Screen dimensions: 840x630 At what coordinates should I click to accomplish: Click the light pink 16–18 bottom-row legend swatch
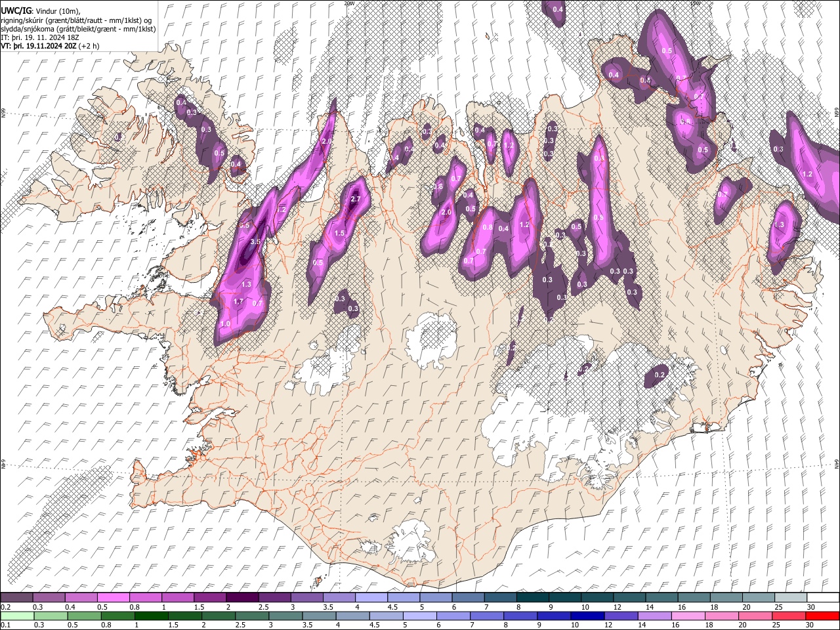[688, 616]
